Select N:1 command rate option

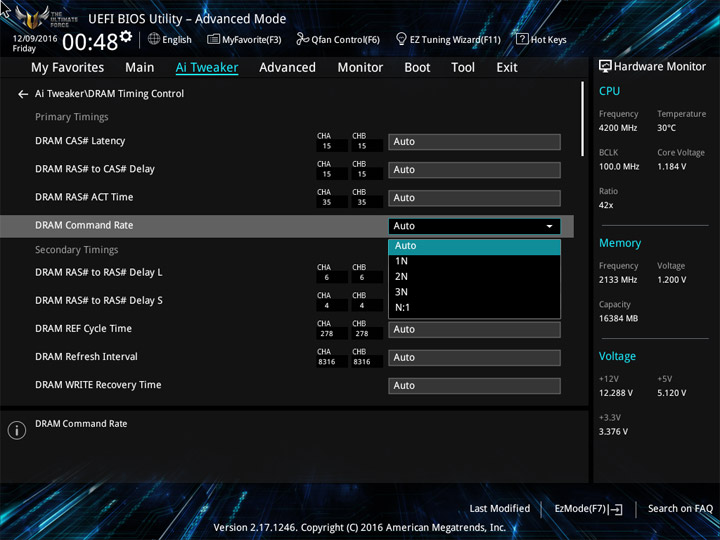(474, 308)
